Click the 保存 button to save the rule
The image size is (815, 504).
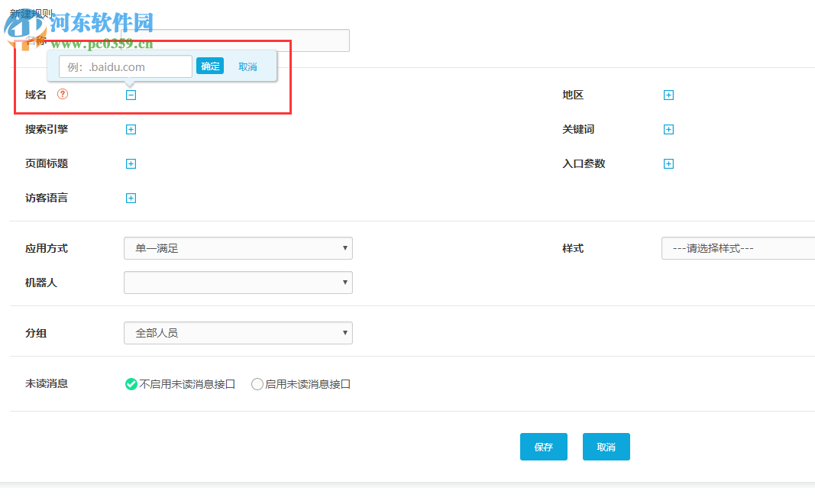click(x=544, y=447)
